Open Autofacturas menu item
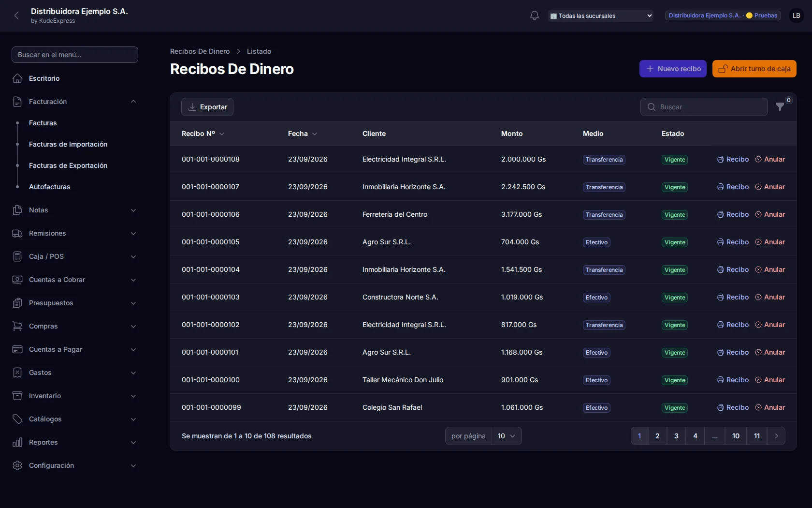This screenshot has height=508, width=812. pos(49,187)
